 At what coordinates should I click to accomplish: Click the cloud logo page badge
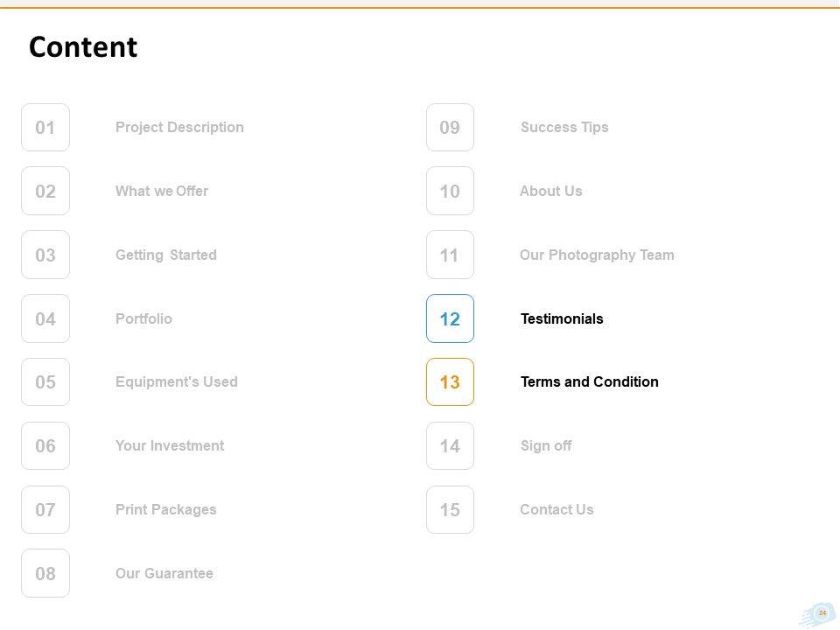tap(819, 614)
